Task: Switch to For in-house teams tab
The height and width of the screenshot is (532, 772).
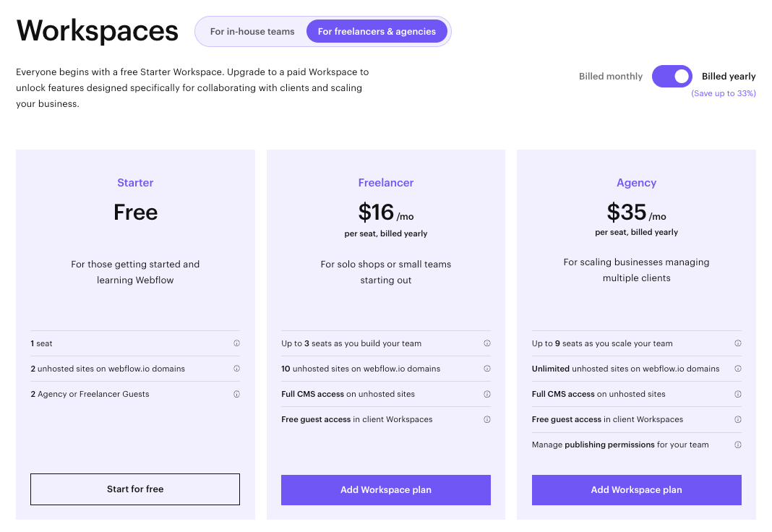Action: 252,32
